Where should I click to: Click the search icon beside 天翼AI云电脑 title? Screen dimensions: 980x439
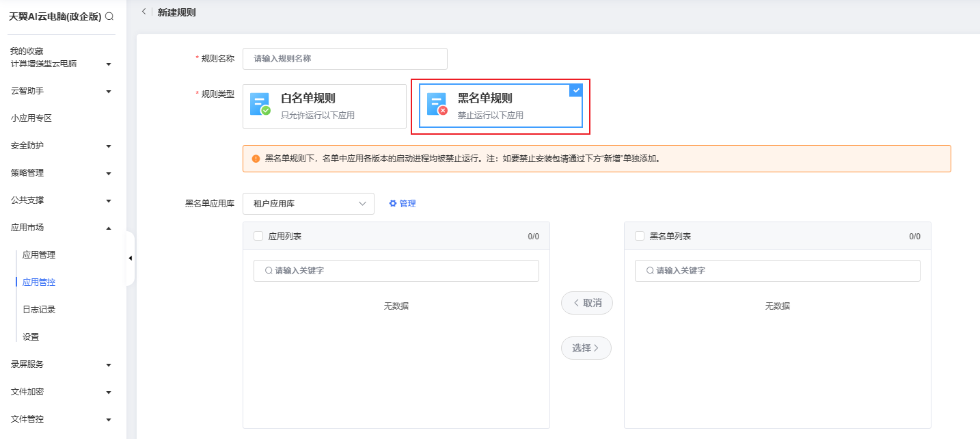pyautogui.click(x=109, y=16)
